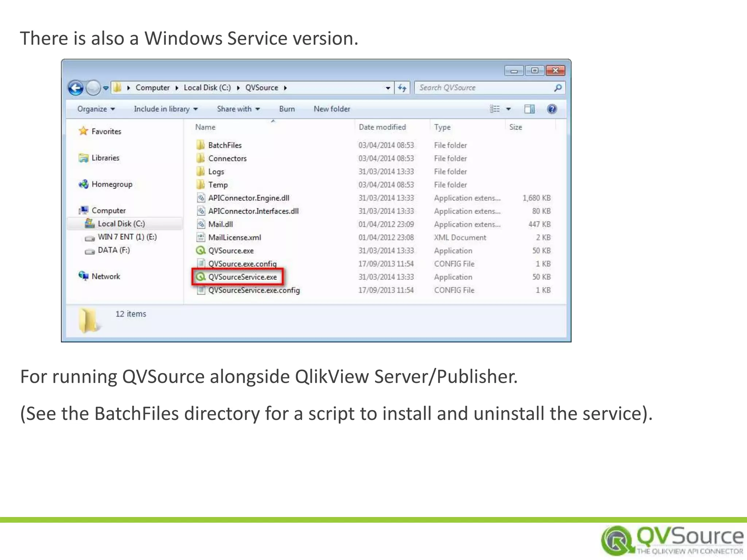Click the Favorites star icon

pos(84,131)
